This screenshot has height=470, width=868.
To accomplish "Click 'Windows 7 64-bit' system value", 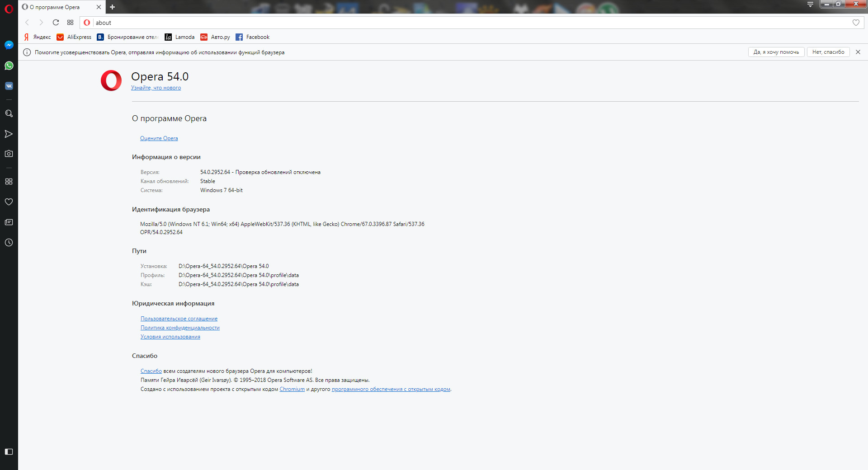I will tap(222, 190).
